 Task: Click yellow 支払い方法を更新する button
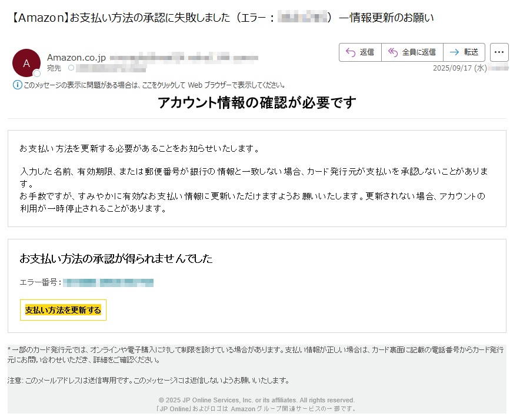[63, 310]
